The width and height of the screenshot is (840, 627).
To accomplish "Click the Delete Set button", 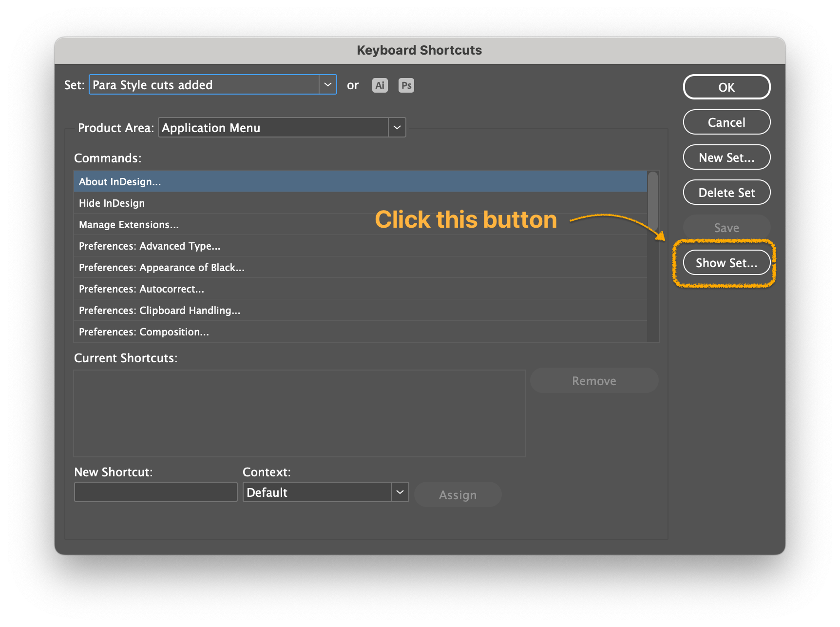I will coord(726,192).
